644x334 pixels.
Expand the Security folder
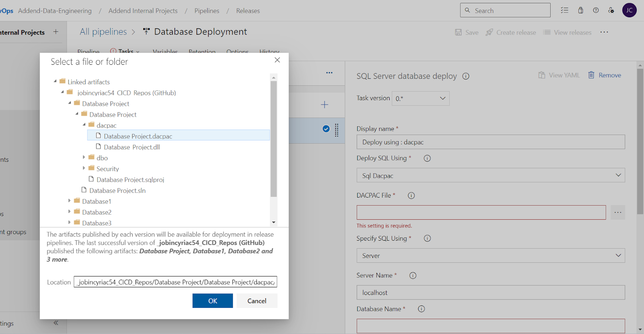84,168
